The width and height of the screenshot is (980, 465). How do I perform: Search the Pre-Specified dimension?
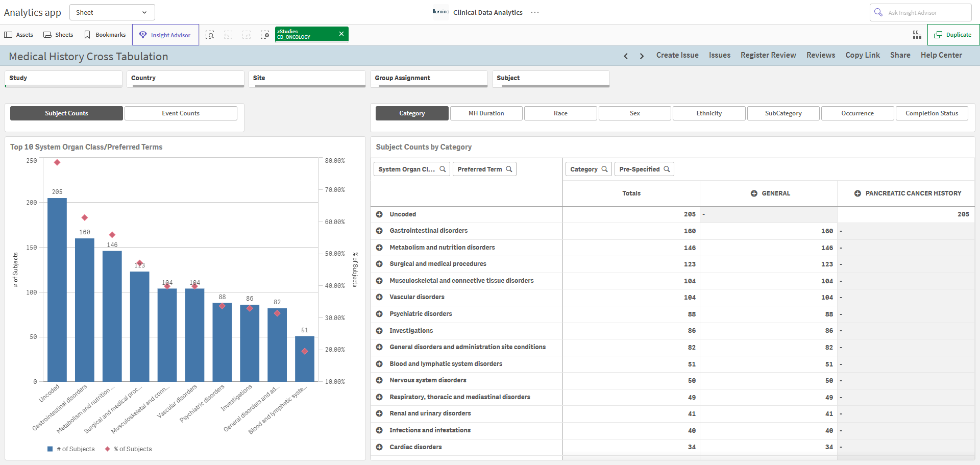tap(667, 169)
